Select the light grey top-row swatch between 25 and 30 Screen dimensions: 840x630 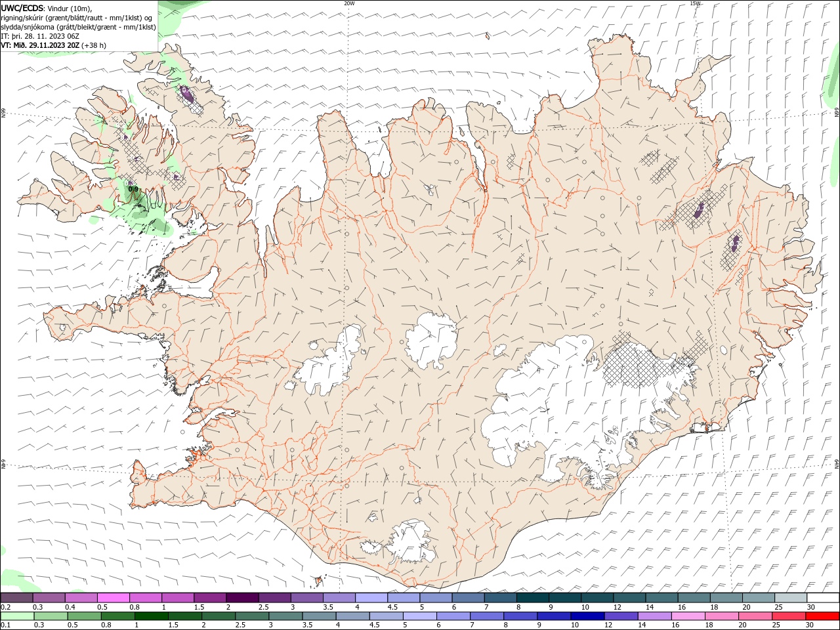(x=789, y=598)
